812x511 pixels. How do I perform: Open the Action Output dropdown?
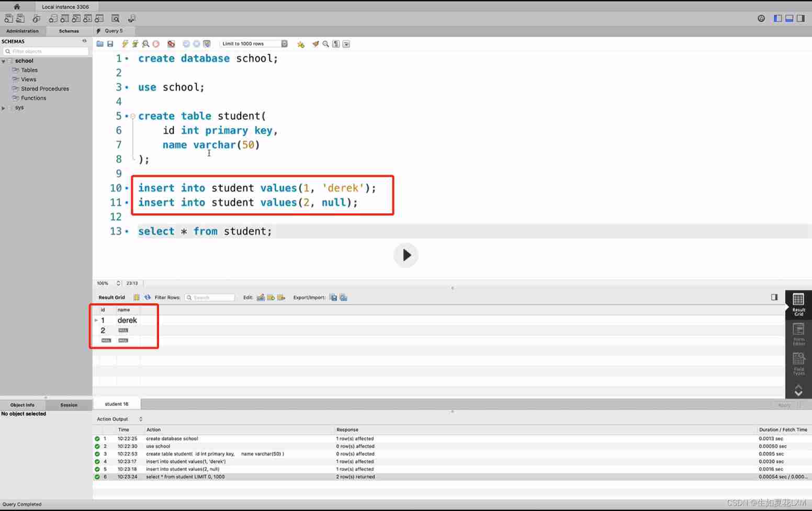pos(120,419)
